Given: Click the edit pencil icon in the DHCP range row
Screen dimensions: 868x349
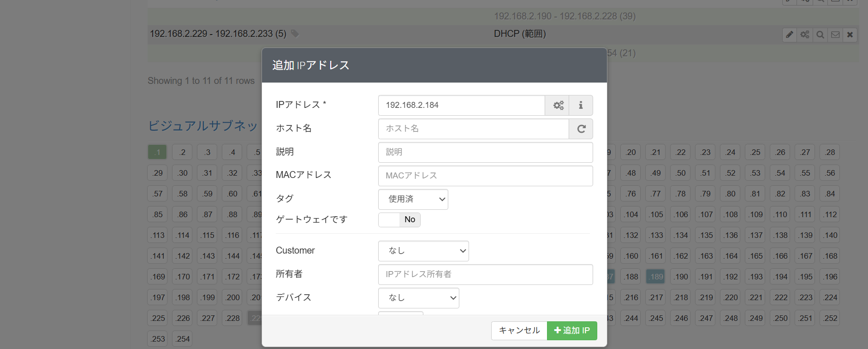Looking at the screenshot, I should (x=790, y=35).
